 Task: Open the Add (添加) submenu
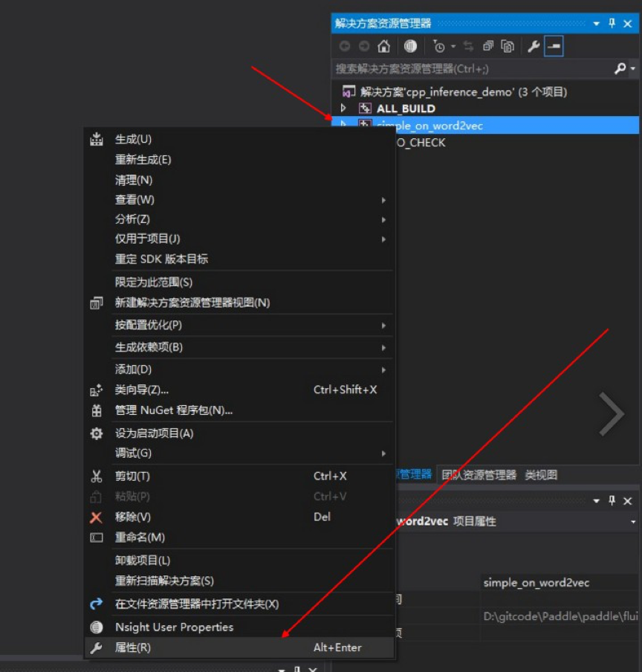[239, 369]
